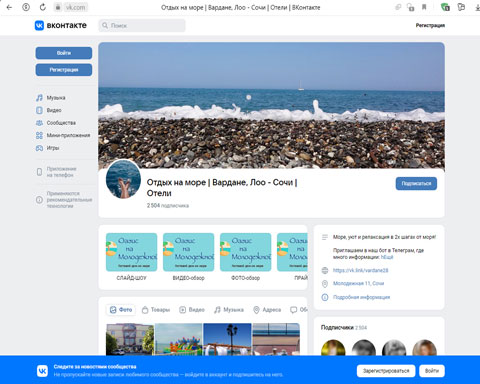This screenshot has height=384, width=480.
Task: Click Зарегистрироваться in the bottom banner
Action: pos(386,371)
